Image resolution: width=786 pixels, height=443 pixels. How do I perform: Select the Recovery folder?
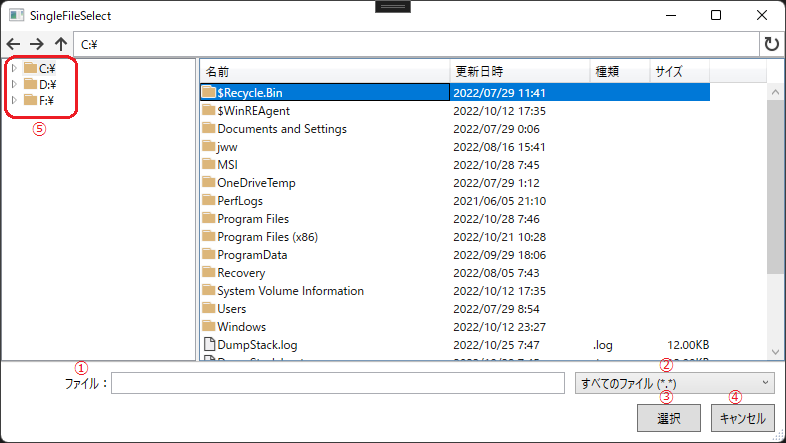[x=241, y=273]
